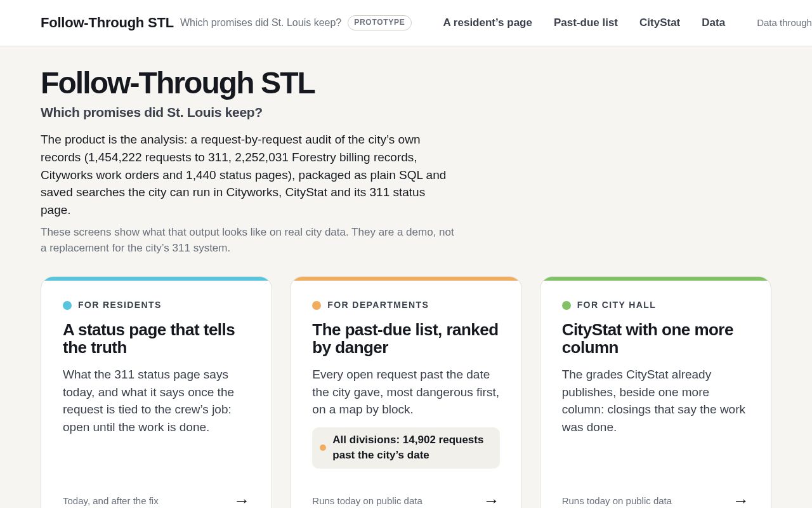
Task: Click the arrow on the For Residents card
Action: point(242,500)
